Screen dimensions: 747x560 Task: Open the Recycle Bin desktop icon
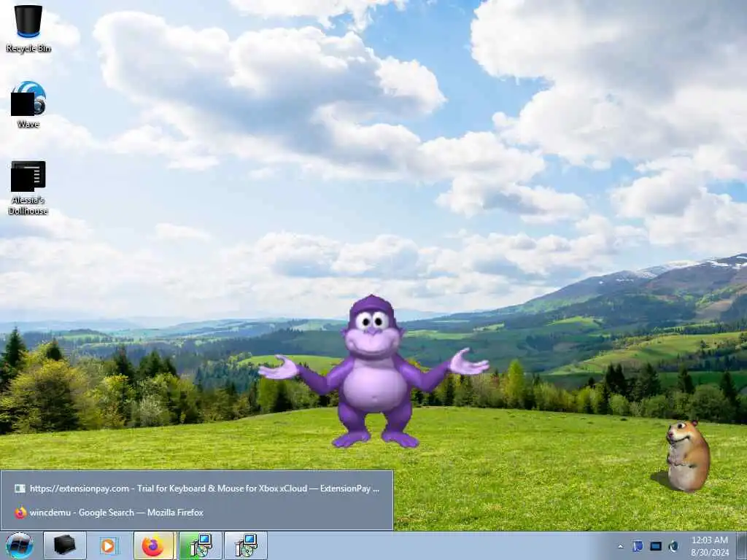tap(28, 28)
